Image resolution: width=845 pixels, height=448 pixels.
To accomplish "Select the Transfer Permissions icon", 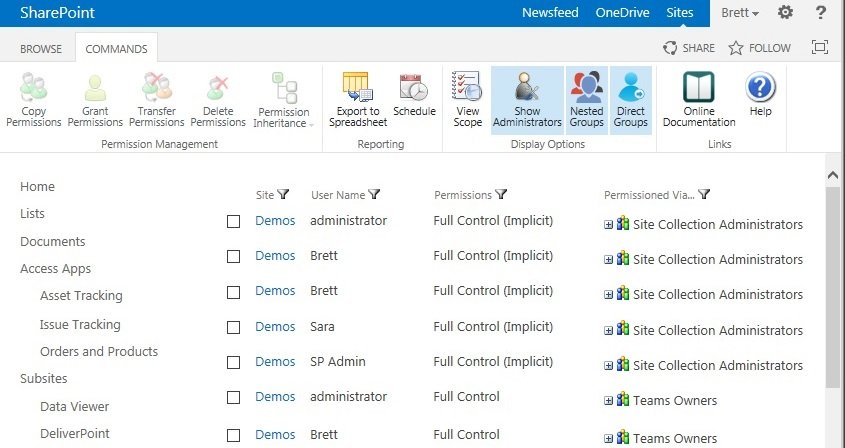I will click(x=157, y=88).
